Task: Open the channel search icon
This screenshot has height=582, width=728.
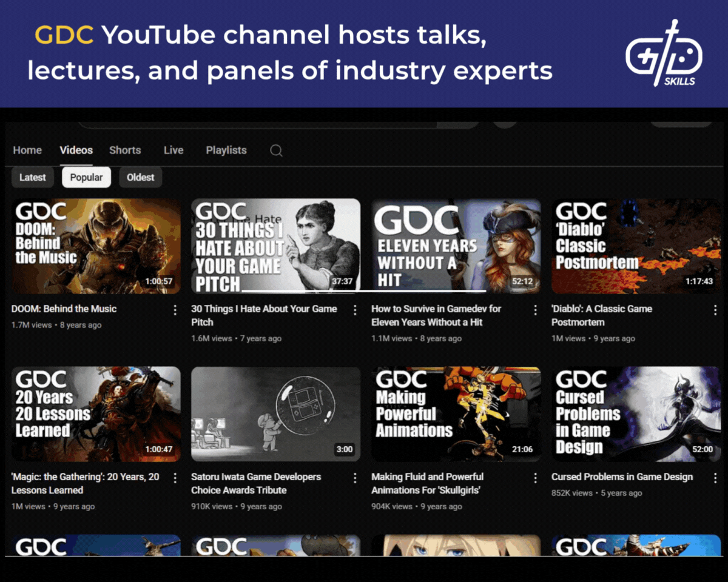Action: pyautogui.click(x=276, y=150)
